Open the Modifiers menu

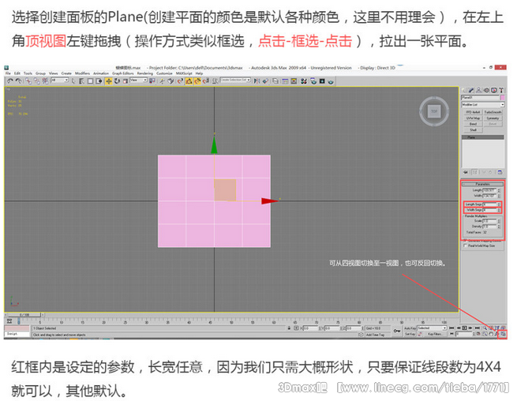pos(82,73)
